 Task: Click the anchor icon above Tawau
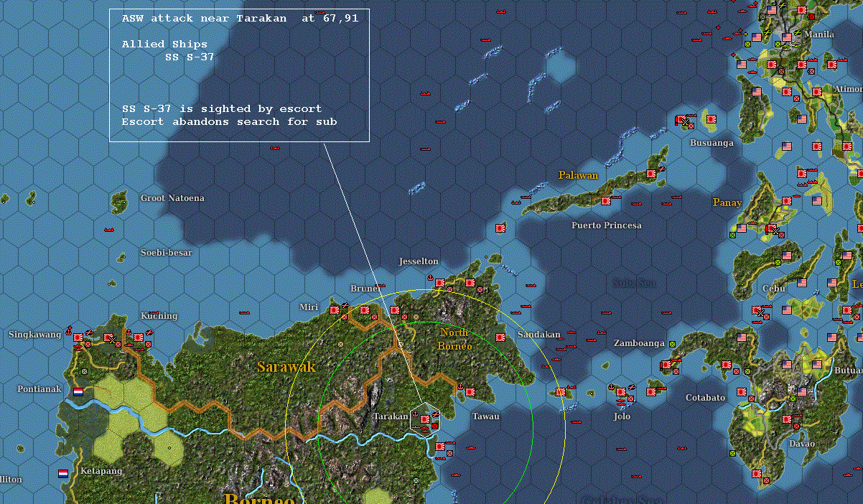[460, 386]
